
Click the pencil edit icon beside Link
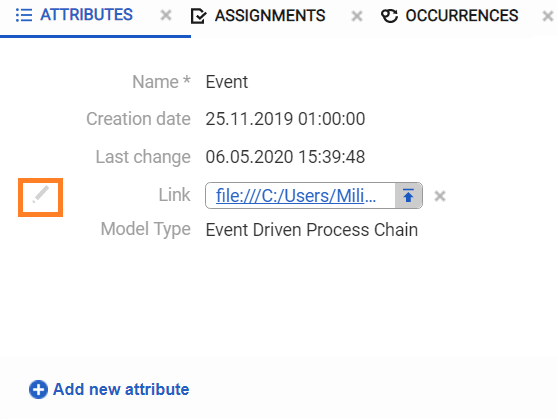[40, 194]
